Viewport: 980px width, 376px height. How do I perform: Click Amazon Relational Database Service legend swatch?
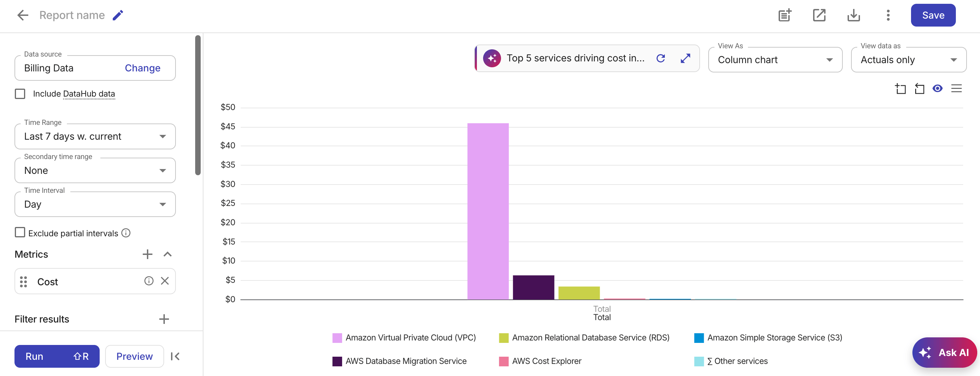[x=504, y=338]
